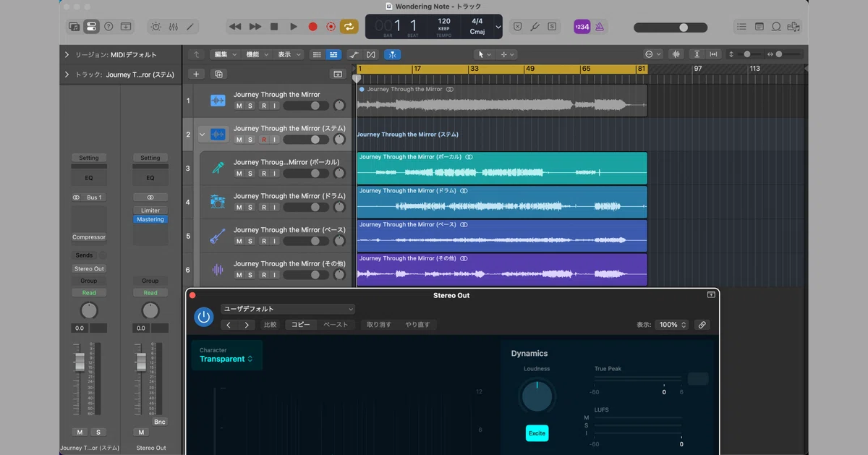
Task: Click the Fast Forward transport button
Action: [255, 27]
